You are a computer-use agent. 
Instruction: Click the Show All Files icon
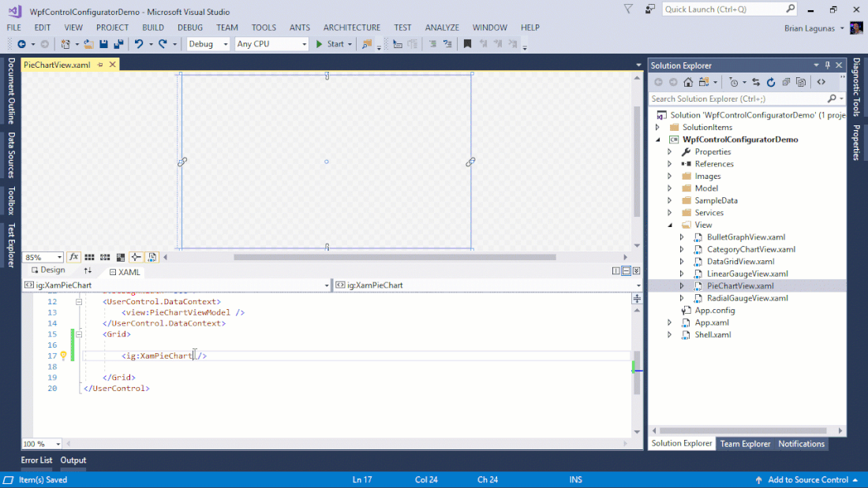[x=801, y=82]
